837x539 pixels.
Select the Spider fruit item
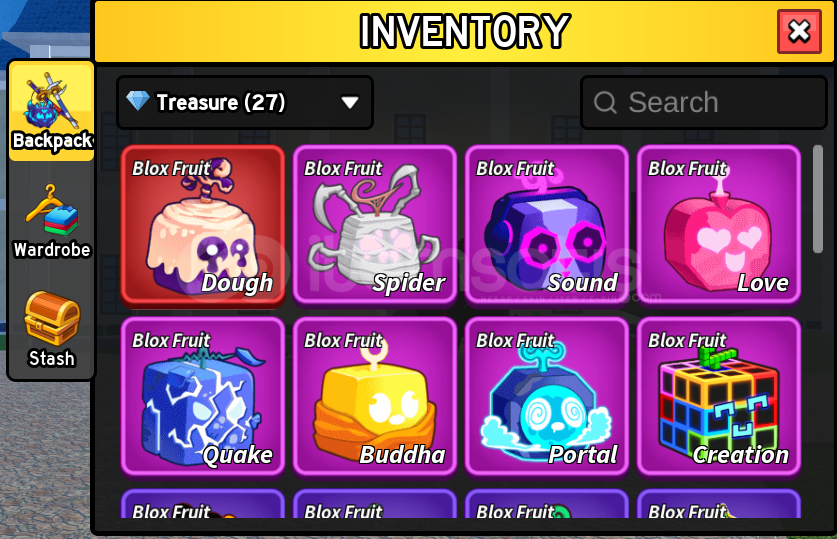point(375,225)
